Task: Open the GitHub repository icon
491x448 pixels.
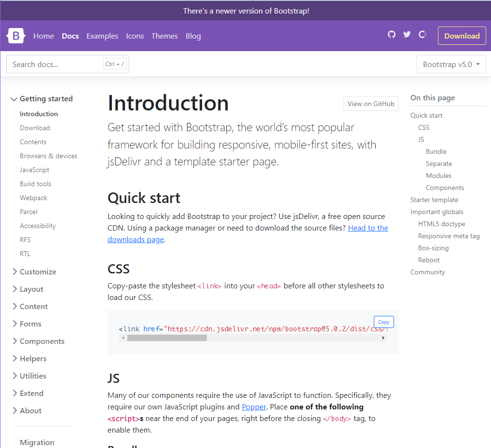Action: point(391,34)
